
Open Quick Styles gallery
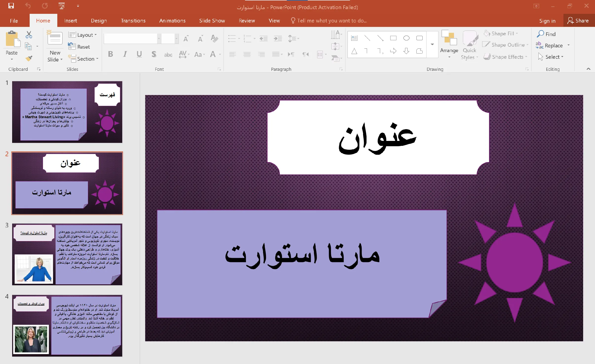coord(470,45)
